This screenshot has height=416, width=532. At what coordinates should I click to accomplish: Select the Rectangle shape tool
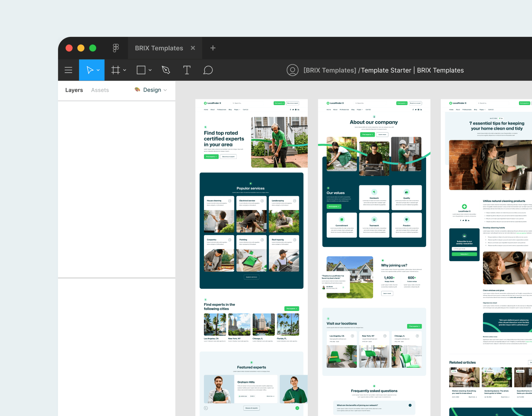click(141, 70)
